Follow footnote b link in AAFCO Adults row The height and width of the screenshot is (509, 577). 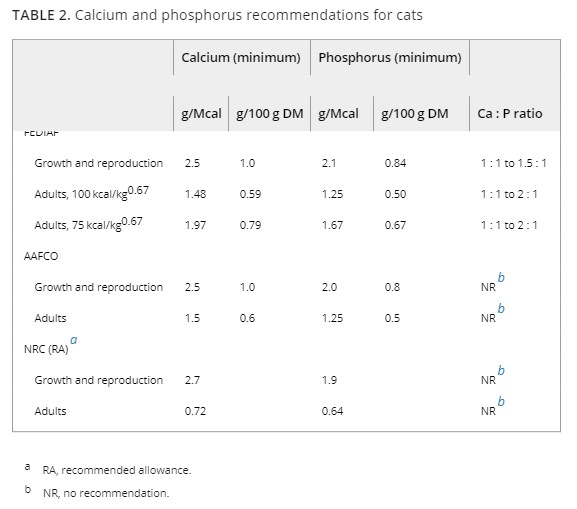pyautogui.click(x=501, y=308)
